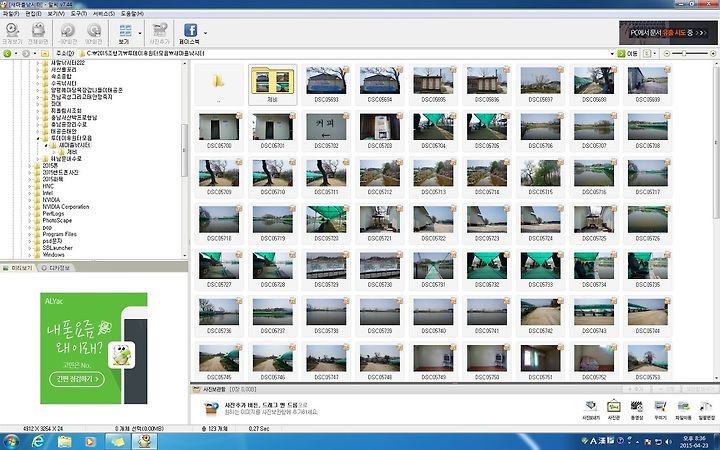Launch Internet Explorer from taskbar
This screenshot has width=720, height=450.
point(38,441)
